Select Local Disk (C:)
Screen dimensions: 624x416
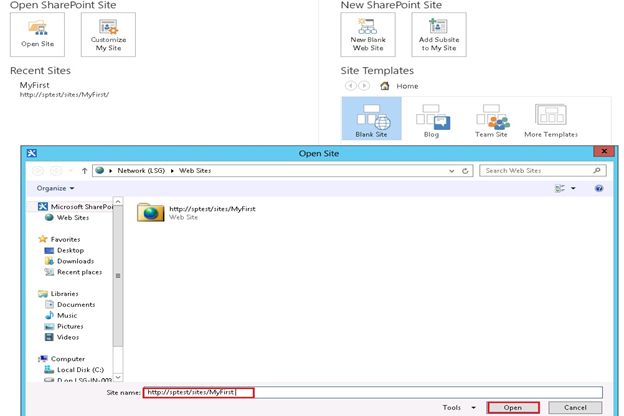point(74,370)
